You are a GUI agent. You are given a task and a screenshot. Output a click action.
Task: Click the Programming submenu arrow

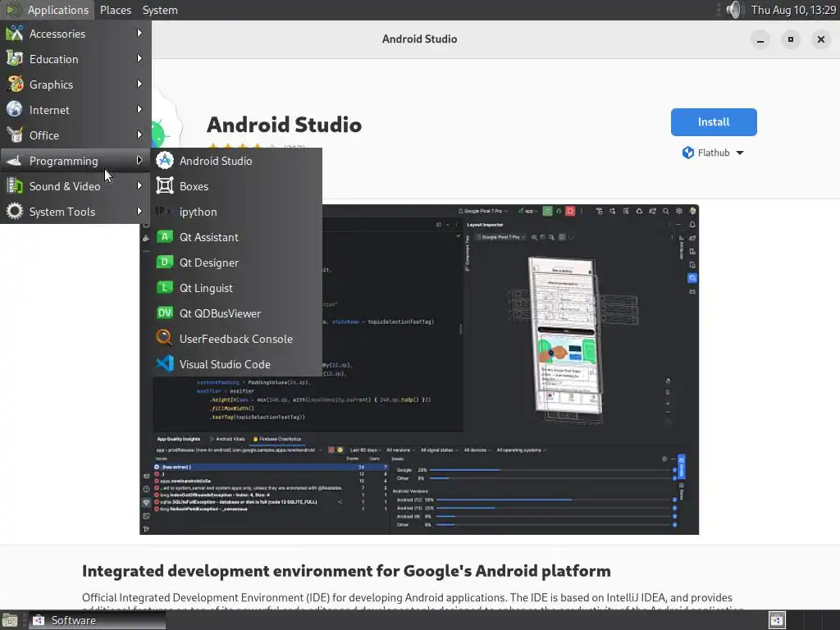tap(139, 160)
